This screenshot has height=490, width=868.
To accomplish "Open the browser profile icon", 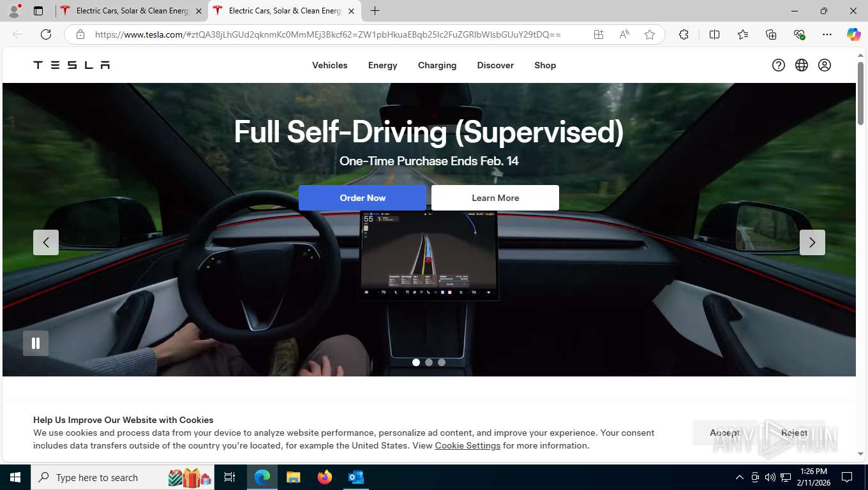I will point(14,11).
